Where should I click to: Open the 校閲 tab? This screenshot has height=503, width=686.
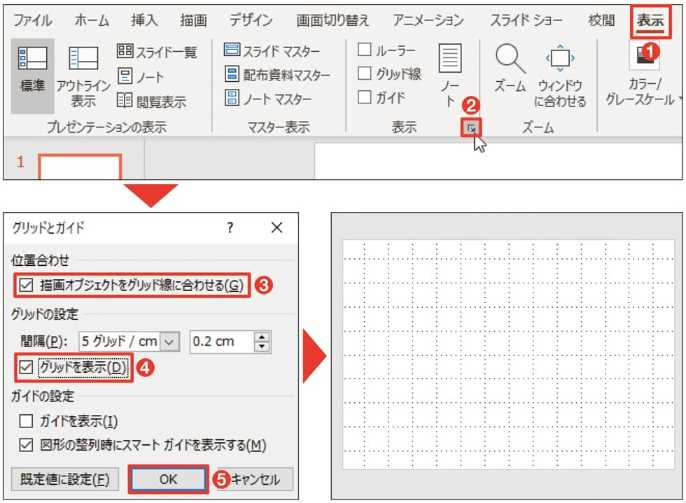click(602, 20)
